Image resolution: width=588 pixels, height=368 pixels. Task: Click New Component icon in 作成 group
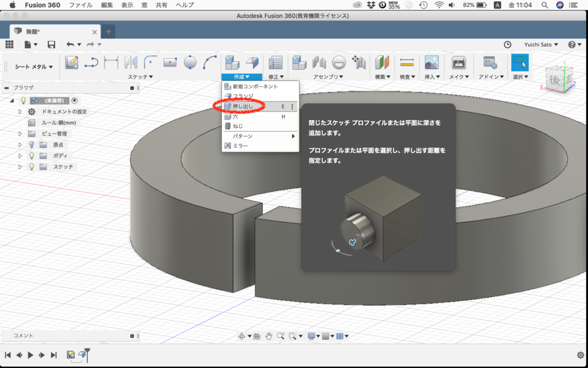pyautogui.click(x=232, y=62)
